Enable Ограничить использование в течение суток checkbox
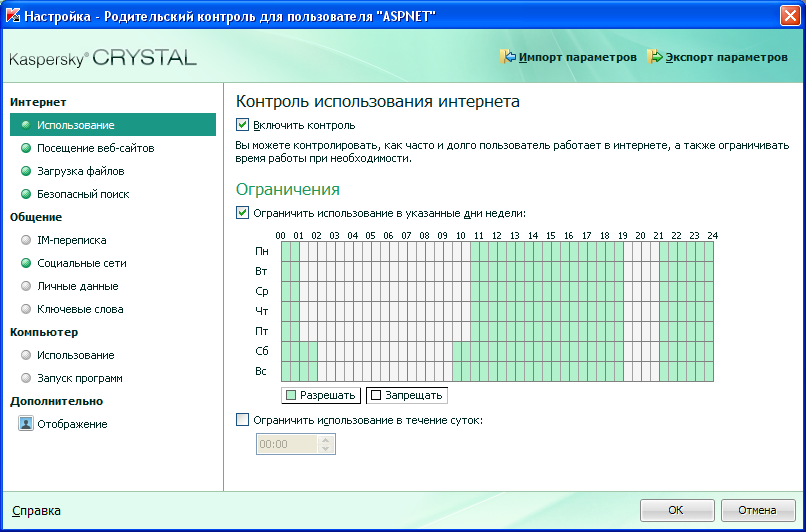The width and height of the screenshot is (806, 532). [242, 420]
